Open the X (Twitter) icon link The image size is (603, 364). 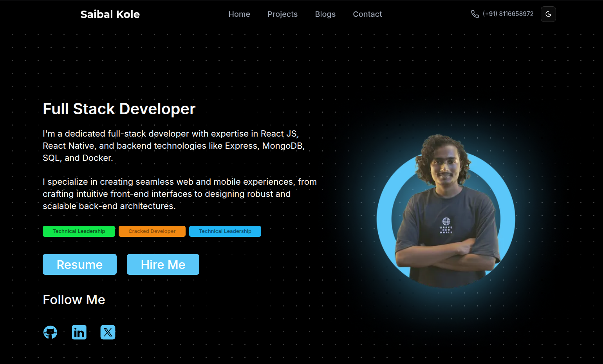pyautogui.click(x=108, y=332)
